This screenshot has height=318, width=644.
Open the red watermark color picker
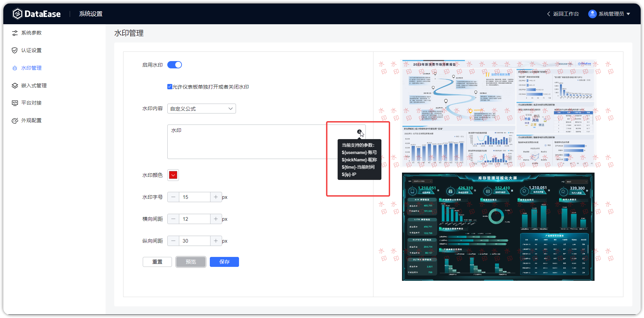[x=173, y=175]
